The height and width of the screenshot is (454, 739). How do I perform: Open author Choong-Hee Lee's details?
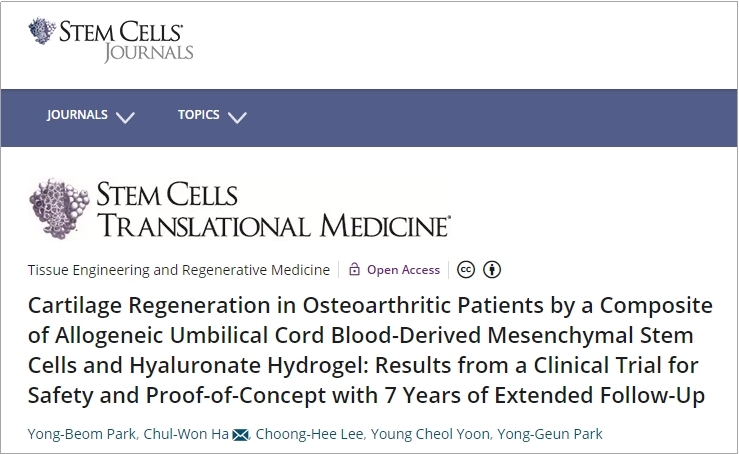(x=309, y=434)
